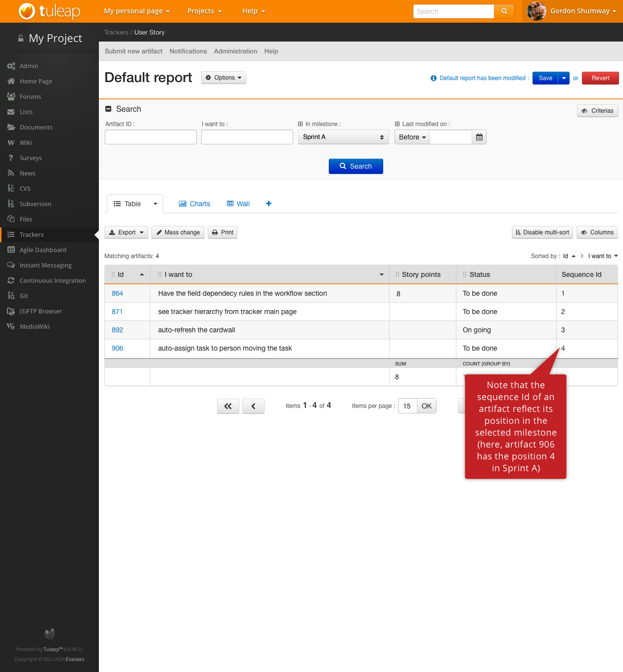623x672 pixels.
Task: Go to first page of results
Action: (x=228, y=406)
